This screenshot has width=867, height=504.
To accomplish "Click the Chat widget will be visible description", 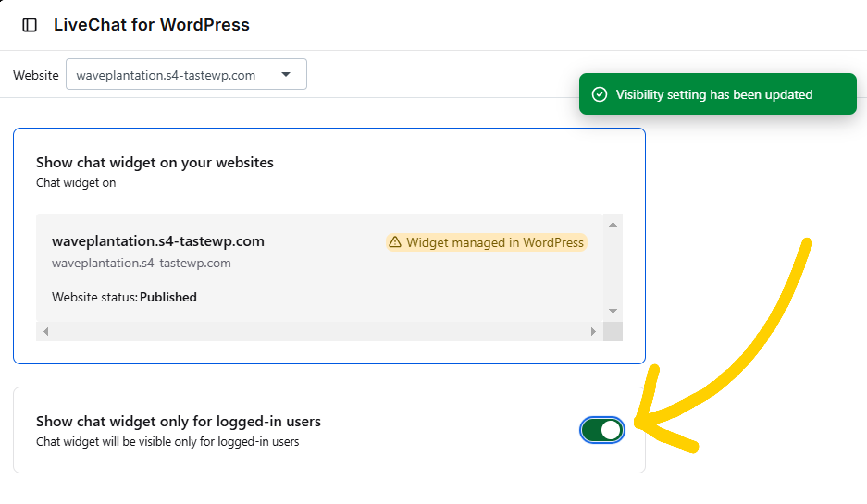I will 167,442.
